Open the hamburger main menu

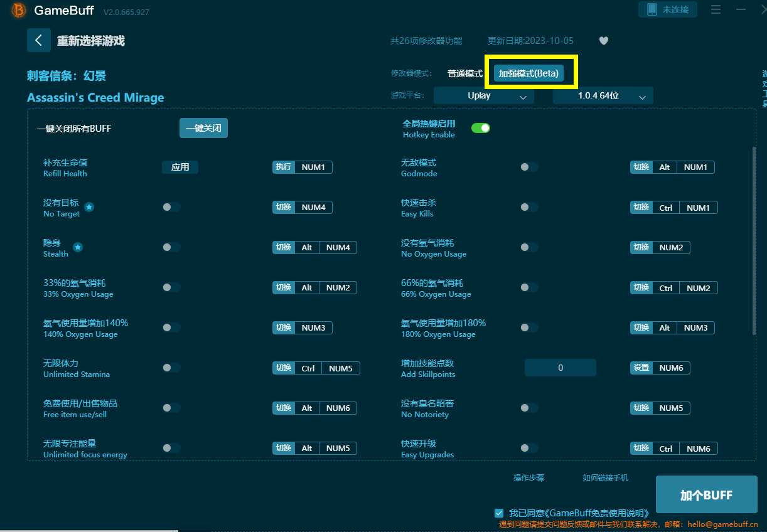coord(716,10)
